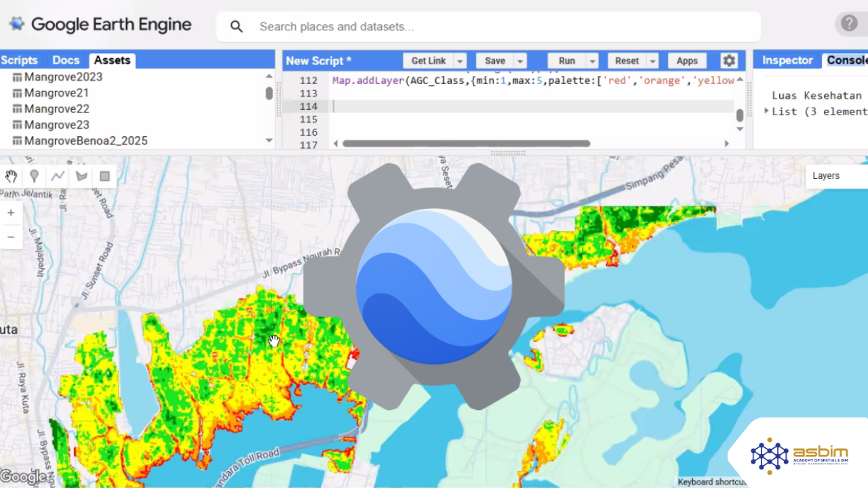This screenshot has height=488, width=868.
Task: Select the MangroveBenoa2_2025 asset
Action: (x=85, y=141)
